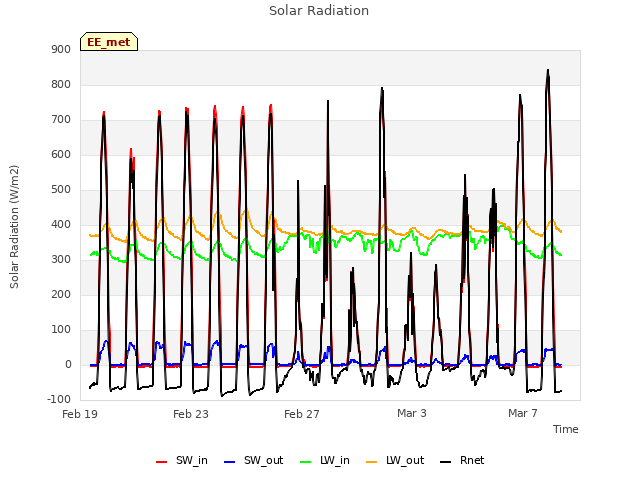Click the green LW_in legend swatch
Screen dimensions: 640x480
click(x=306, y=462)
